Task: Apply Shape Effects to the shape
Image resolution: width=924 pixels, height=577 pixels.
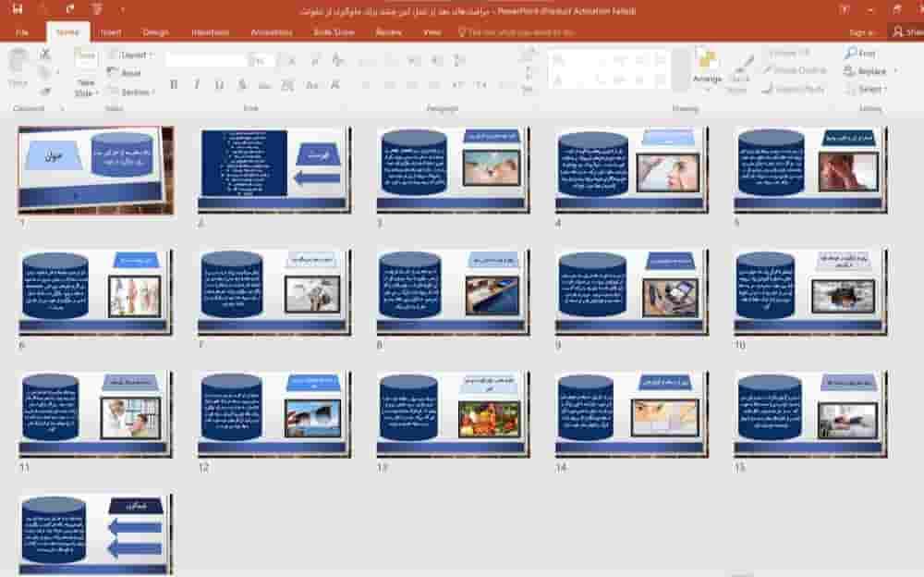Action: click(793, 89)
